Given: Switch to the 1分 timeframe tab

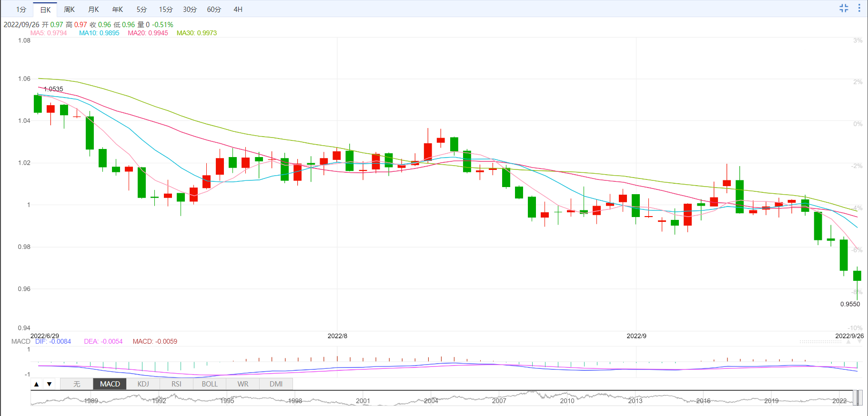Looking at the screenshot, I should tap(21, 10).
